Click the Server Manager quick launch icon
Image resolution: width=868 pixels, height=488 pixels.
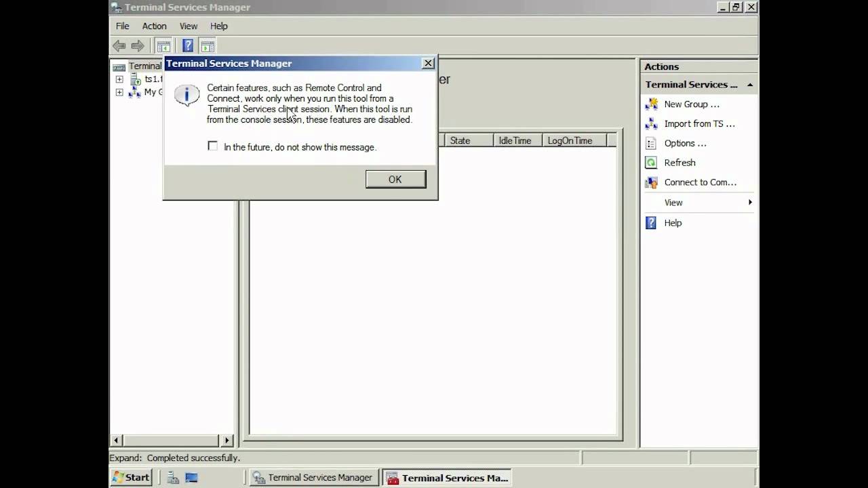tap(174, 478)
